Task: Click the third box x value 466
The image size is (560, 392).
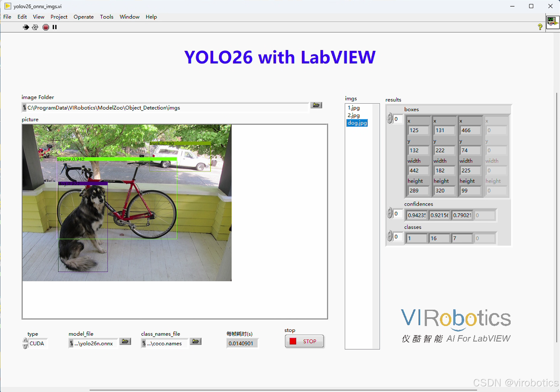Action: coord(470,130)
